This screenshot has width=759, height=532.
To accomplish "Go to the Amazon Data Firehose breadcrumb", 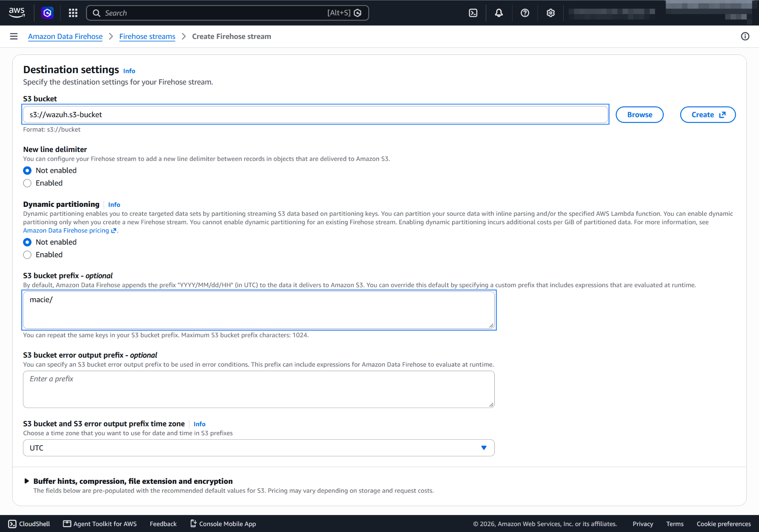I will (65, 36).
